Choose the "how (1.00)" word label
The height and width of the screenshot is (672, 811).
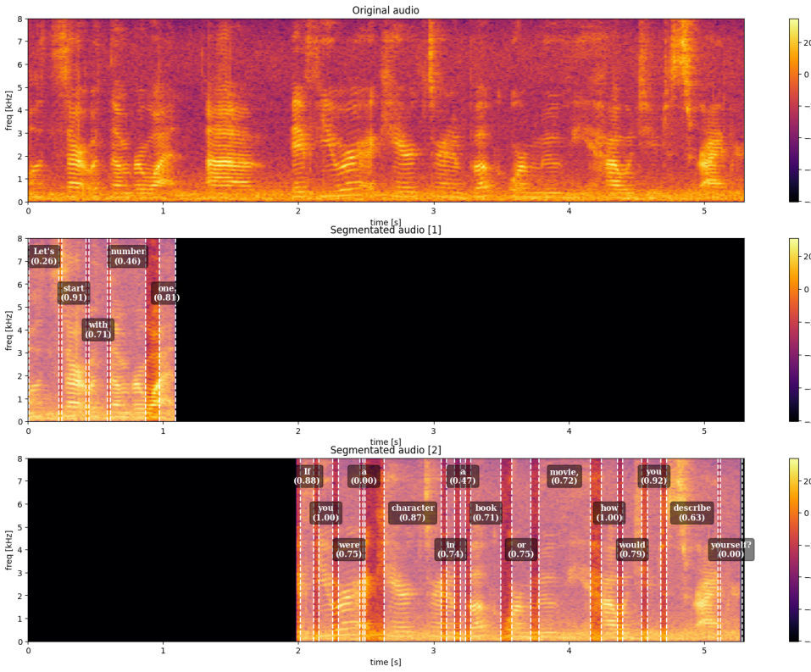point(608,513)
